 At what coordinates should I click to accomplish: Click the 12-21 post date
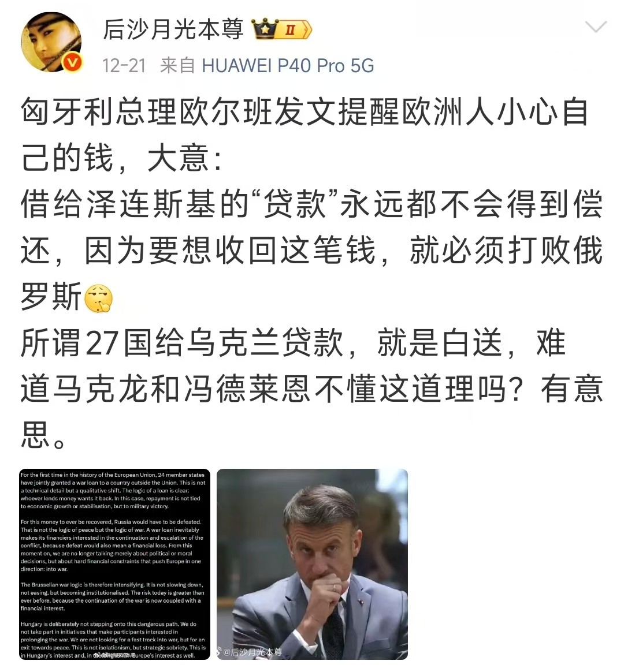124,66
